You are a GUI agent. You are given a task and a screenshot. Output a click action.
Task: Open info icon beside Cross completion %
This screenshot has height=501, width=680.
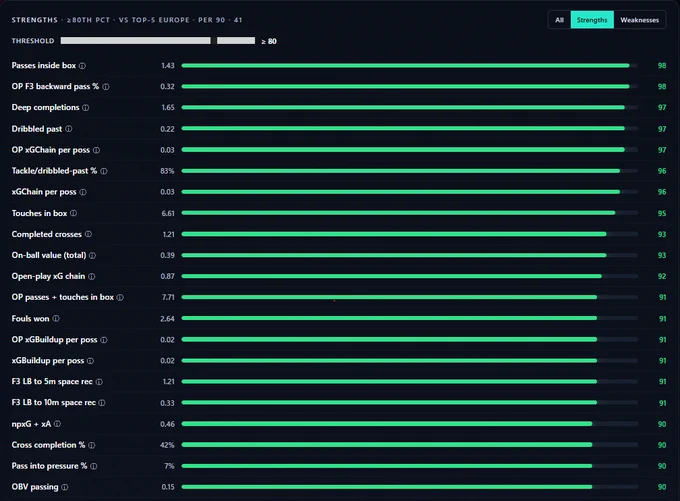coord(92,445)
